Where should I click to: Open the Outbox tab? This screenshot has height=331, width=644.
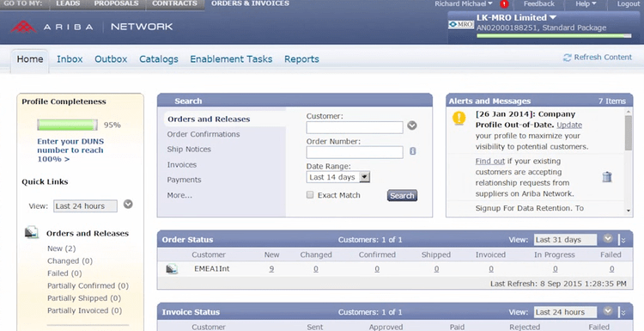(111, 59)
